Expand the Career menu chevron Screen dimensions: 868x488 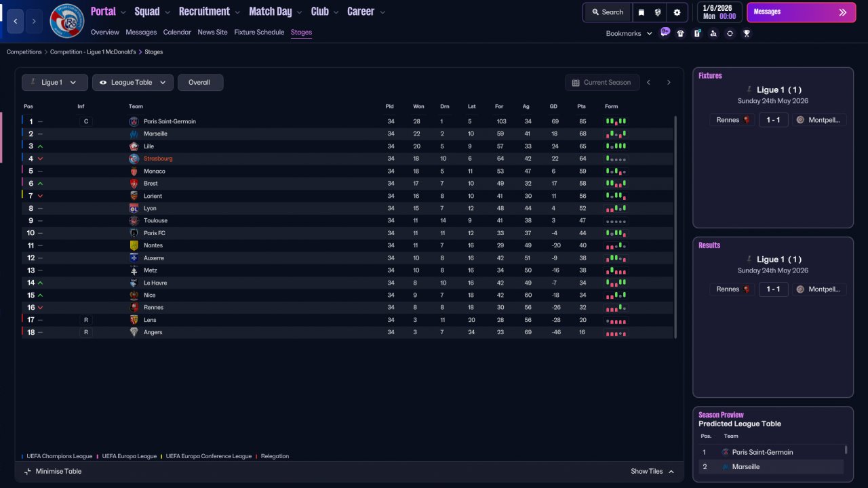click(382, 12)
